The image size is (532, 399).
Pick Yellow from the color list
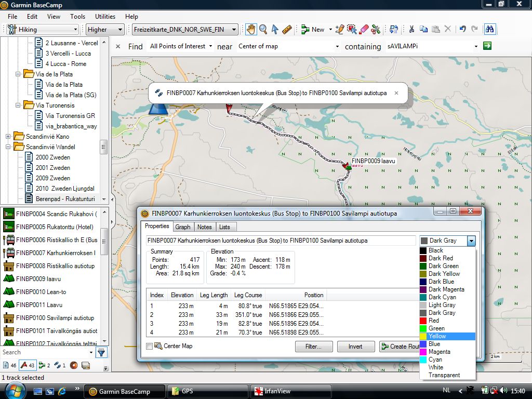437,336
